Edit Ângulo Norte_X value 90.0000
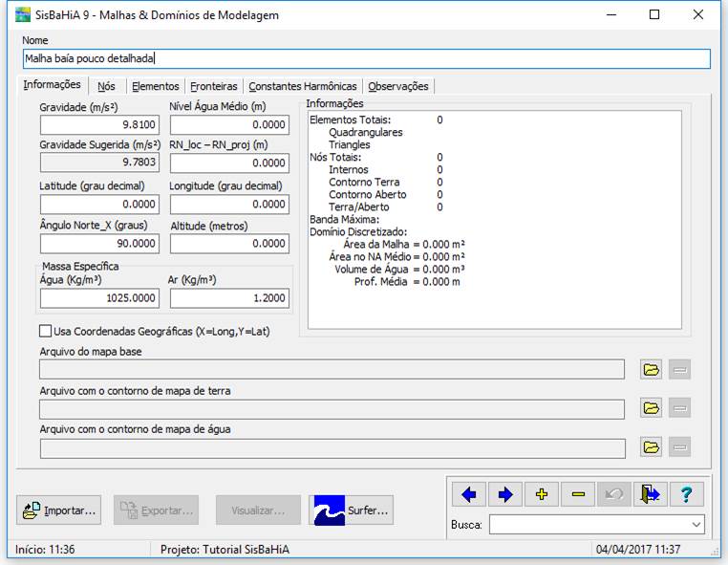Screen dimensions: 728x565 (99, 244)
